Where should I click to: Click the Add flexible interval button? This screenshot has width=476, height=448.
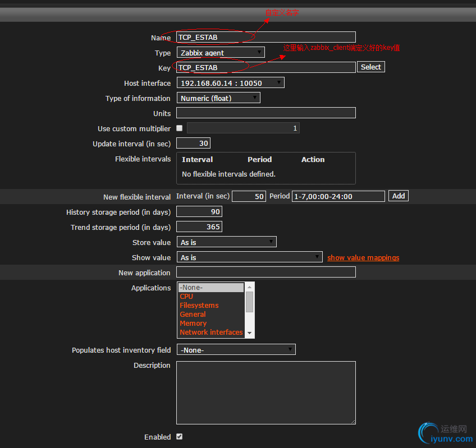(x=399, y=196)
